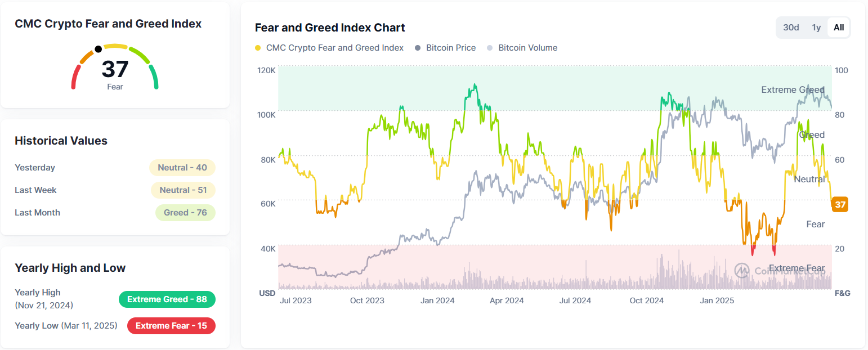868x350 pixels.
Task: Click the Oct 2024 axis label
Action: (x=647, y=300)
